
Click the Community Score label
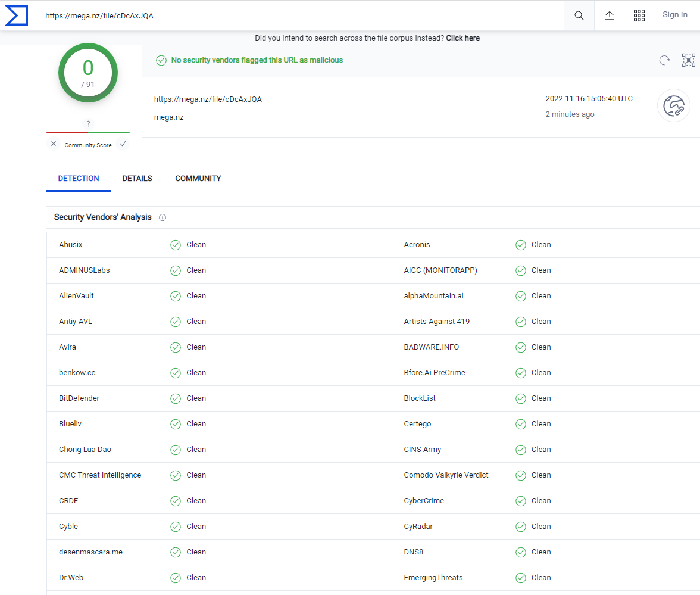coord(88,145)
